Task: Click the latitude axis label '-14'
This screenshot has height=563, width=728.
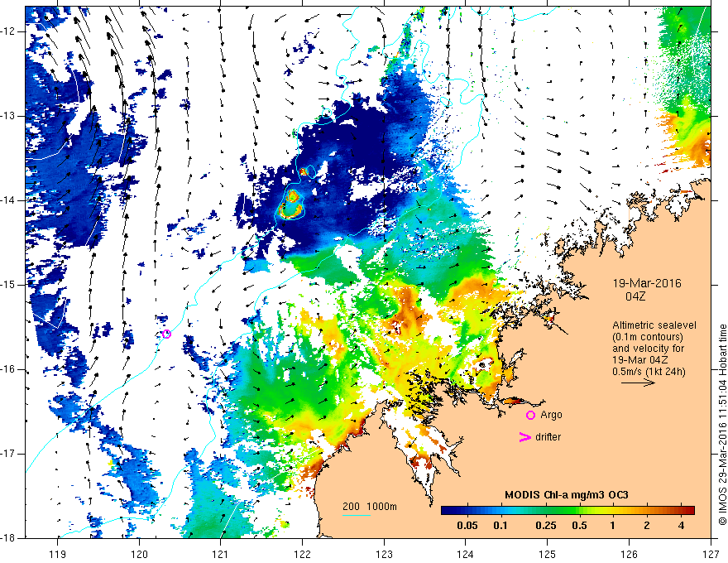Action: [8, 200]
